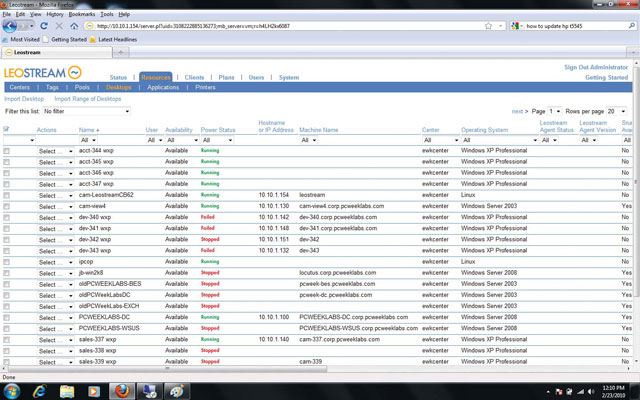Click the bookmark star in address bar
This screenshot has width=640, height=400.
[x=488, y=26]
